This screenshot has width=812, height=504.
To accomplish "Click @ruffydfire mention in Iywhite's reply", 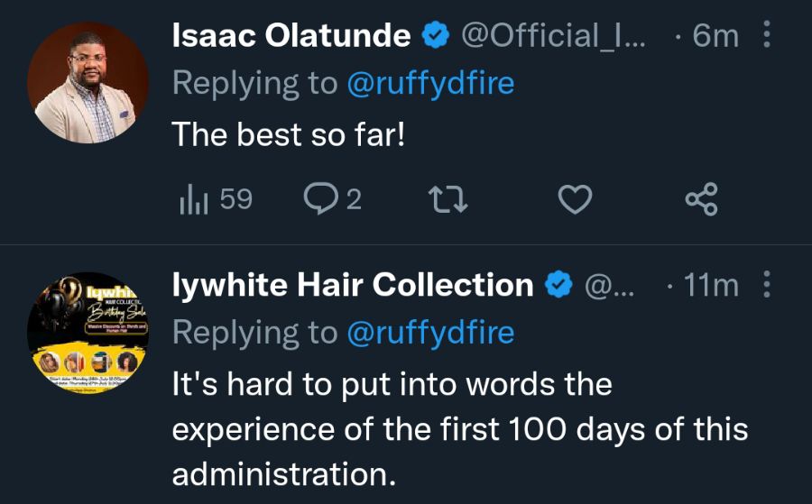I will click(431, 333).
